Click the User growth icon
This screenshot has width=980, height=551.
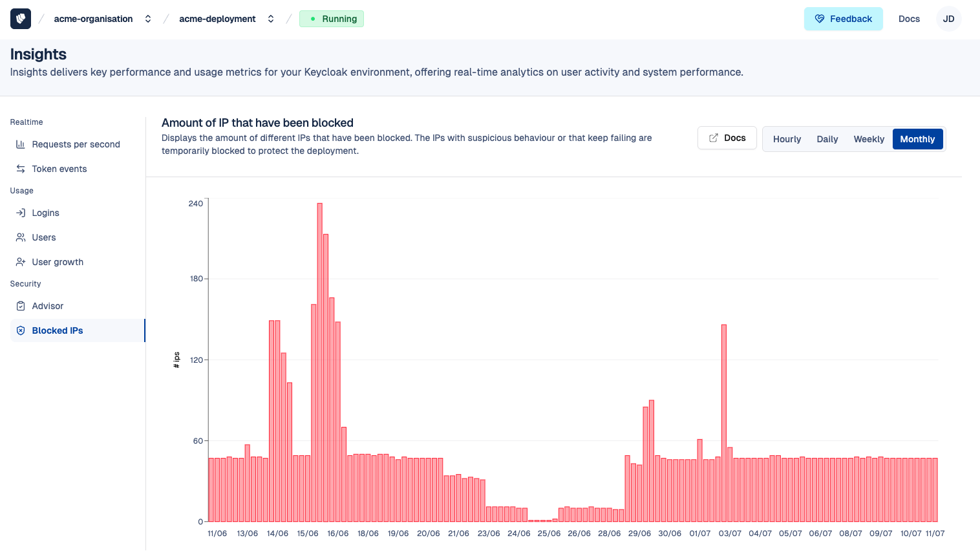(x=21, y=262)
